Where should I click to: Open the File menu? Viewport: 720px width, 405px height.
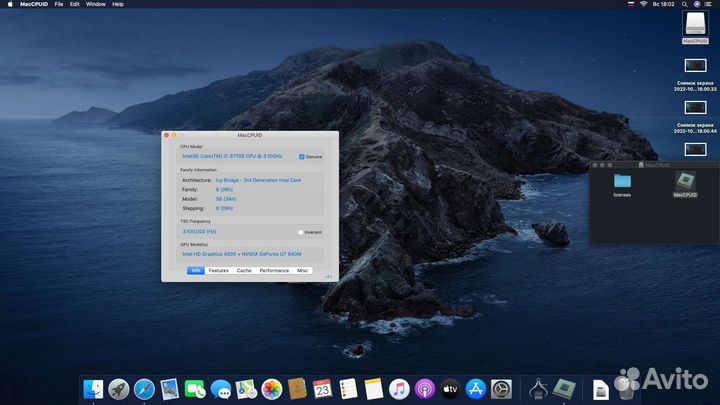(x=59, y=4)
